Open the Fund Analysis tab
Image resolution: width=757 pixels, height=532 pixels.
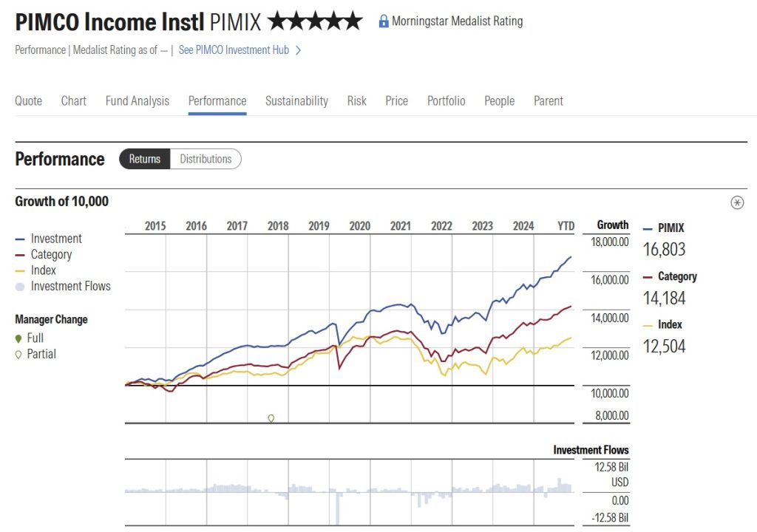pyautogui.click(x=138, y=101)
